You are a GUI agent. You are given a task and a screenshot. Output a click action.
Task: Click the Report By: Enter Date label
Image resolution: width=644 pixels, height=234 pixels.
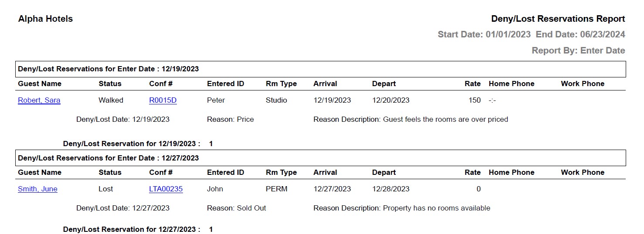(578, 51)
